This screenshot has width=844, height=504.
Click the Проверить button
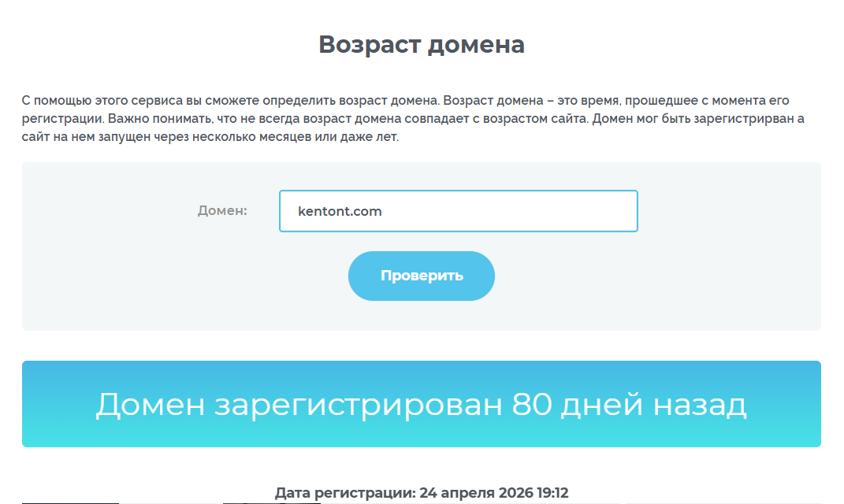click(x=421, y=276)
